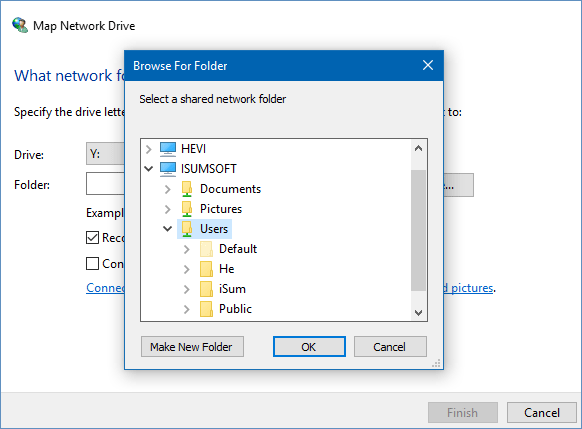Image resolution: width=582 pixels, height=429 pixels.
Task: Click the folder tree scroll down arrow
Action: (x=418, y=312)
